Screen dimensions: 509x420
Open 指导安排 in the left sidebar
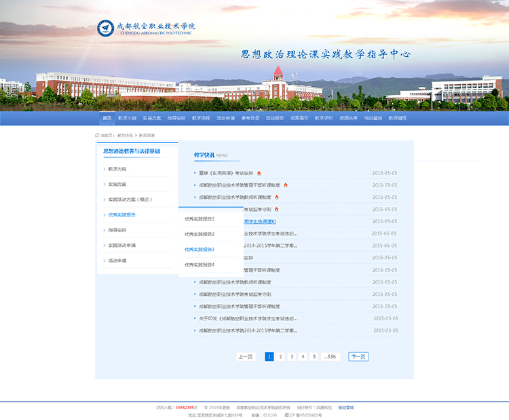pos(117,230)
